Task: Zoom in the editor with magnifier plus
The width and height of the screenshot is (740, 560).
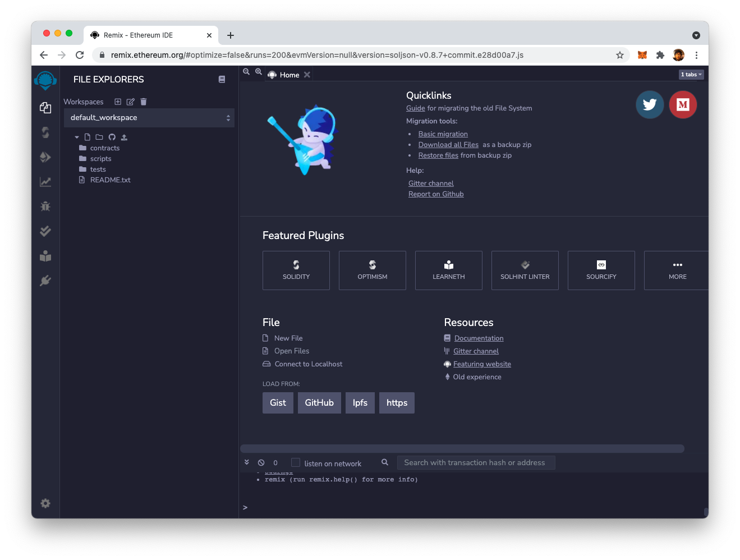Action: click(x=259, y=72)
